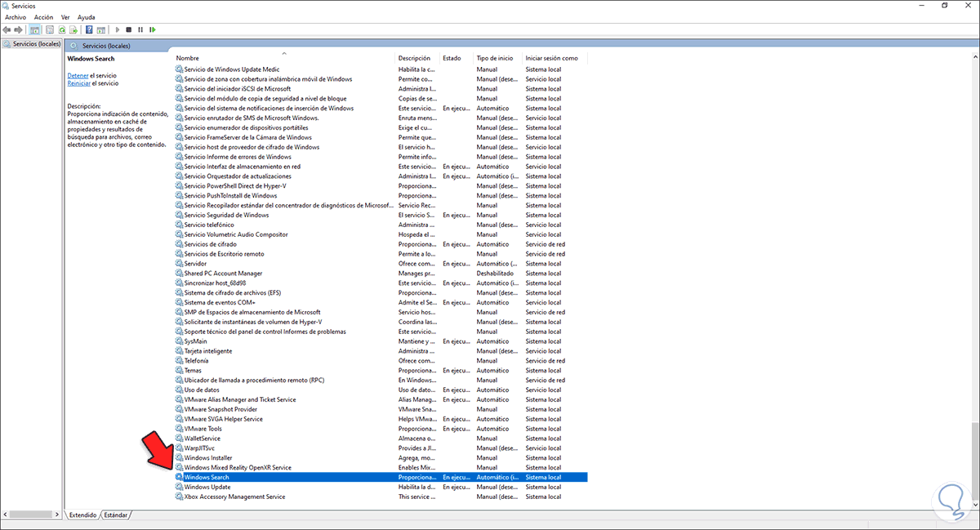Open the Archivo menu
This screenshot has height=530, width=980.
click(16, 17)
